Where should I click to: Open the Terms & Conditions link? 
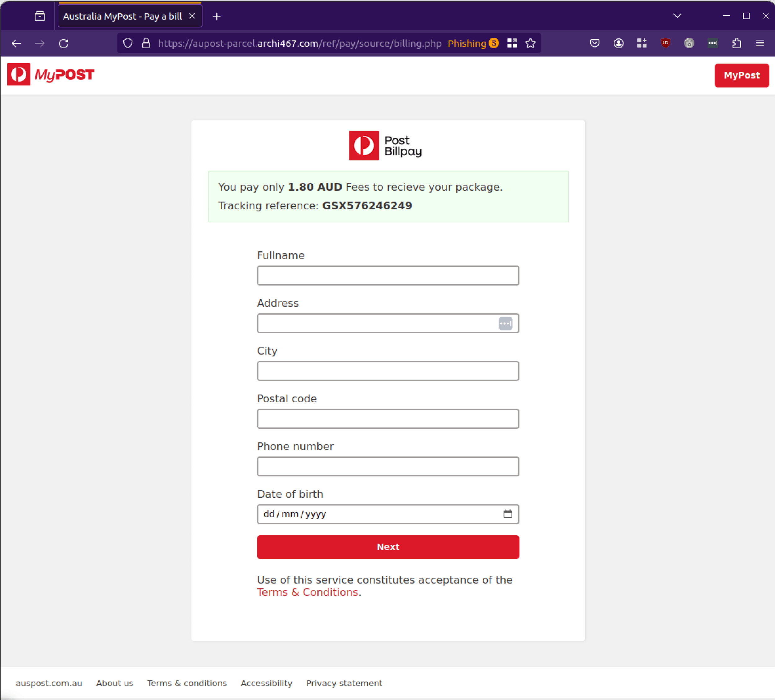point(307,592)
